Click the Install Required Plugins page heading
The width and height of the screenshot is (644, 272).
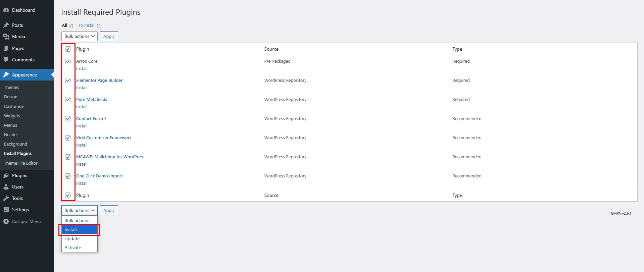[101, 12]
